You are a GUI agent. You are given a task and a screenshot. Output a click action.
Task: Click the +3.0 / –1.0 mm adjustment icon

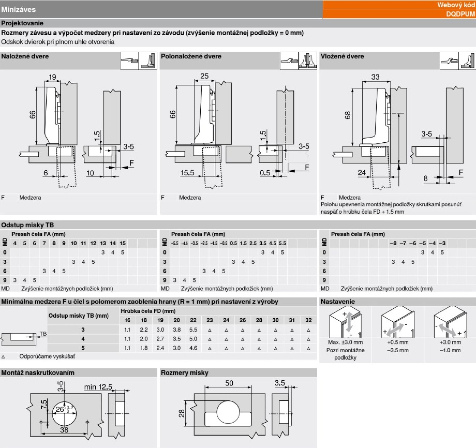click(x=450, y=322)
